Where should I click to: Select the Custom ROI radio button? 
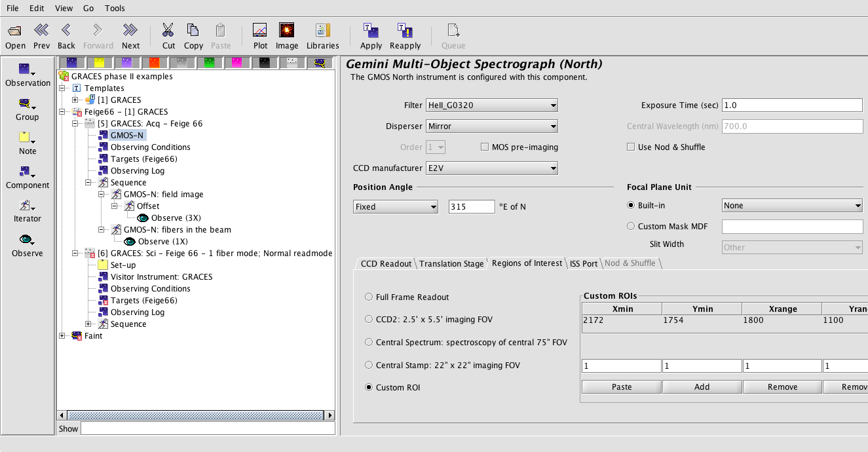click(x=369, y=387)
